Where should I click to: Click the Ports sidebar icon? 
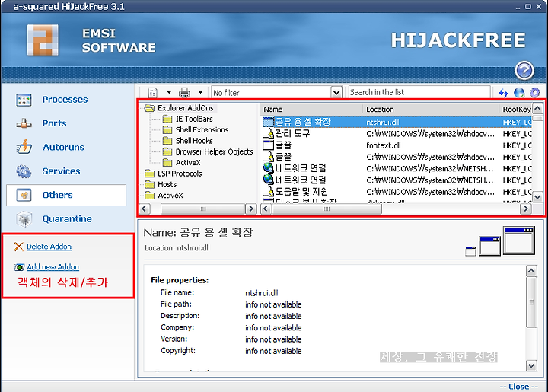[24, 123]
